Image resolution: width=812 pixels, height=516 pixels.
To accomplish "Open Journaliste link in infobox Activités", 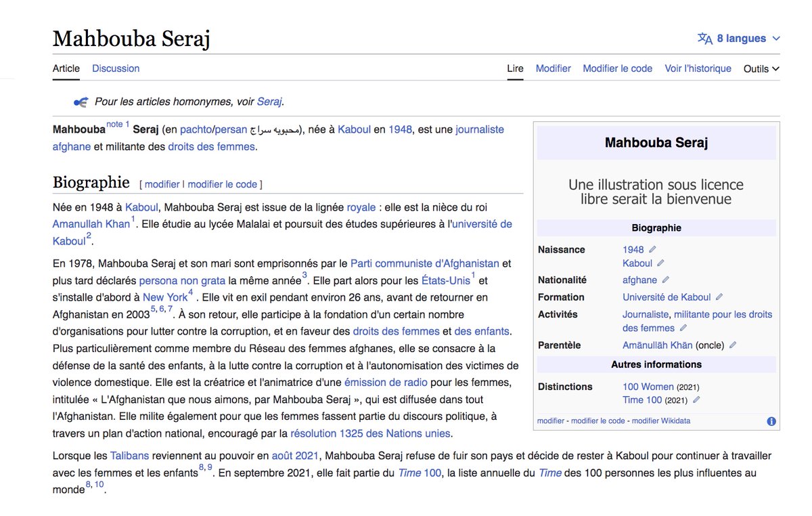I will tap(646, 314).
